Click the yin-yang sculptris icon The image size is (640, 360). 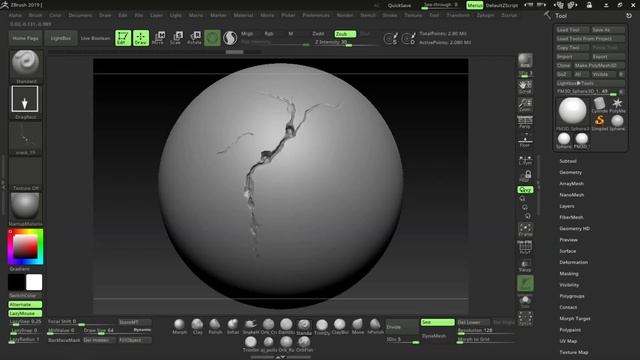point(230,38)
